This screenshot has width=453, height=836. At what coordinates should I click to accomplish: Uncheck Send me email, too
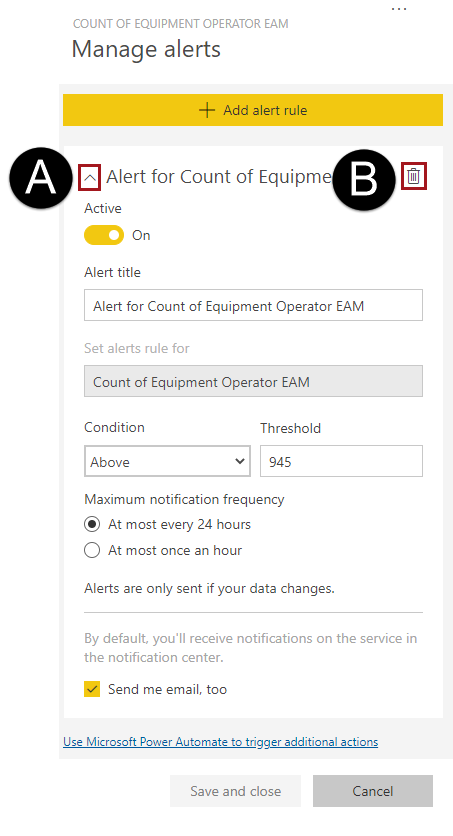coord(92,689)
